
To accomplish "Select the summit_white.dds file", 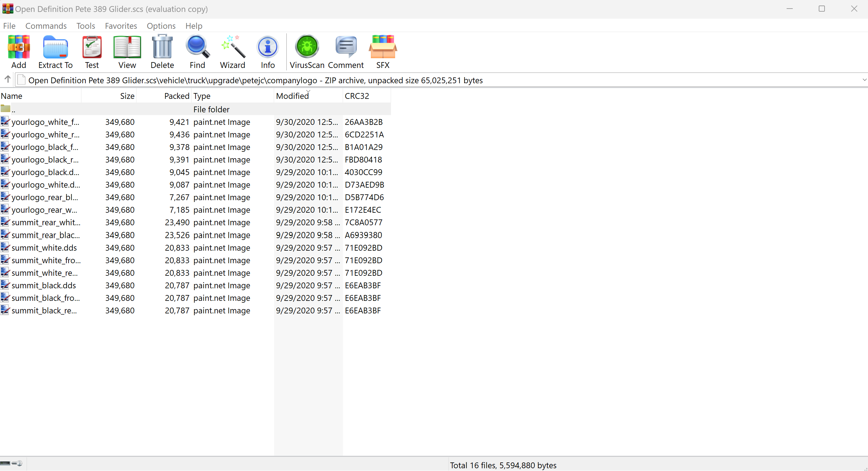I will (x=44, y=248).
